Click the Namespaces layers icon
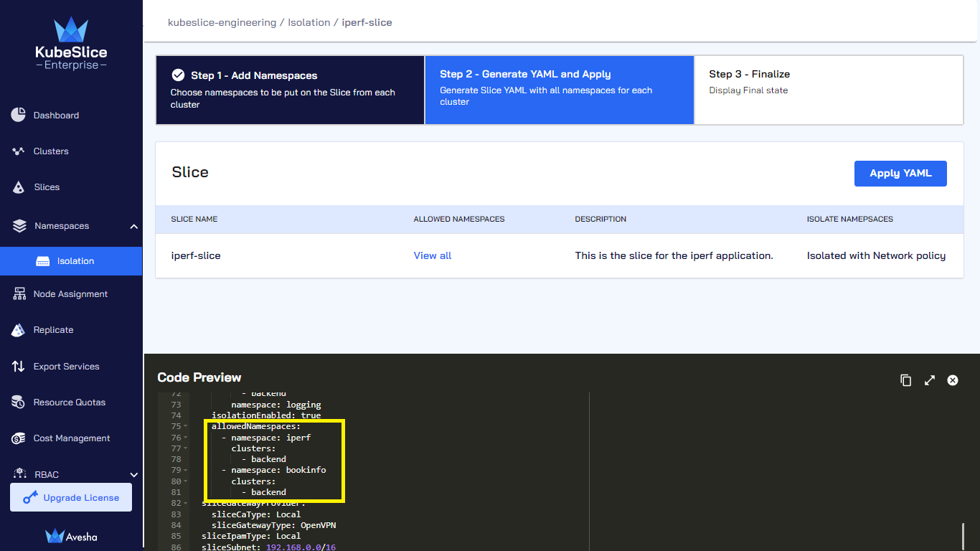This screenshot has width=980, height=551. tap(19, 226)
